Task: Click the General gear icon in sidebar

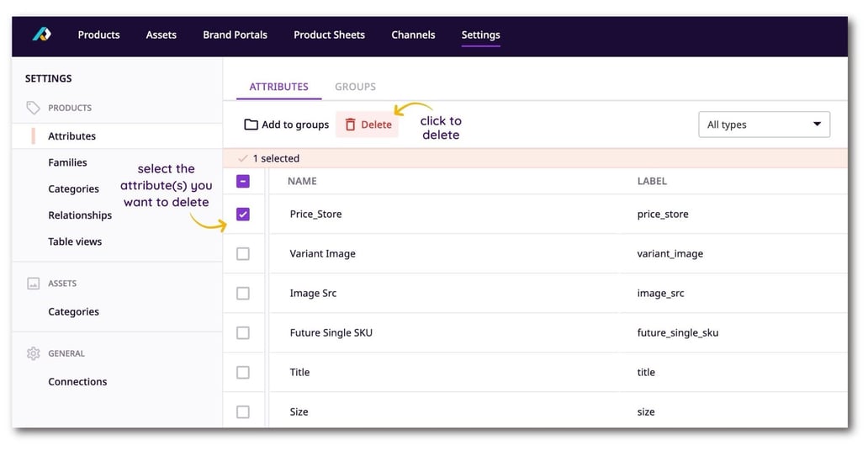Action: pyautogui.click(x=34, y=353)
